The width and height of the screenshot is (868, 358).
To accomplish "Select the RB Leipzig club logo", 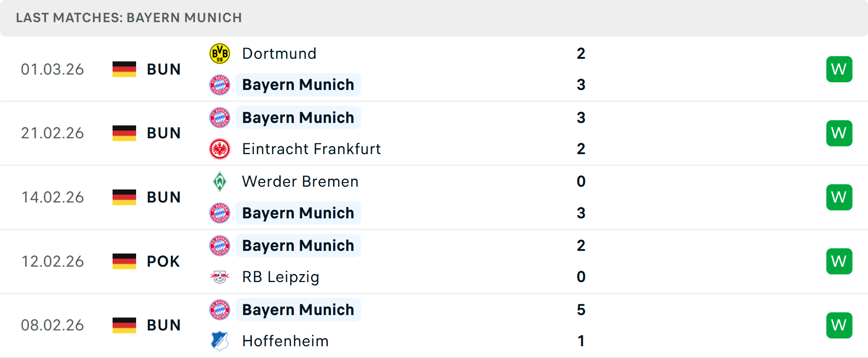I will click(220, 277).
